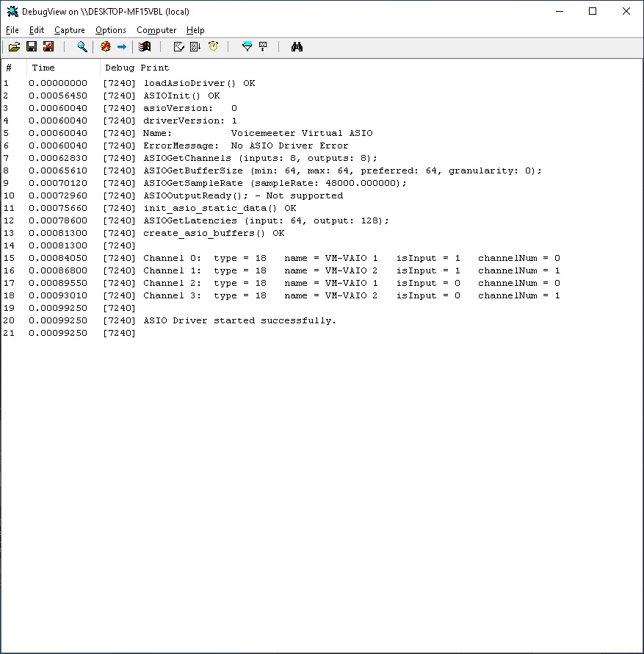Image resolution: width=644 pixels, height=654 pixels.
Task: Click the History Depth icon
Action: [x=263, y=47]
